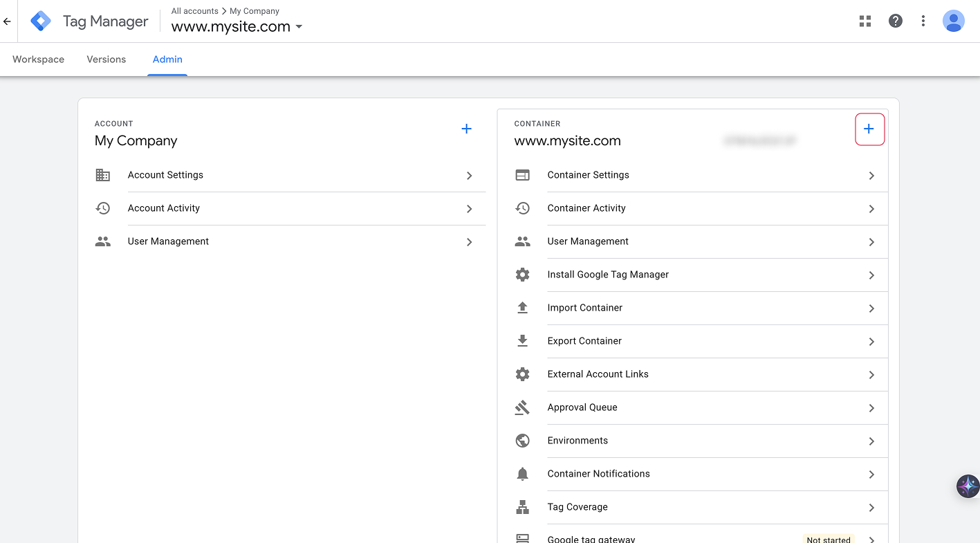Switch to the Versions tab
Viewport: 980px width, 543px height.
click(107, 59)
